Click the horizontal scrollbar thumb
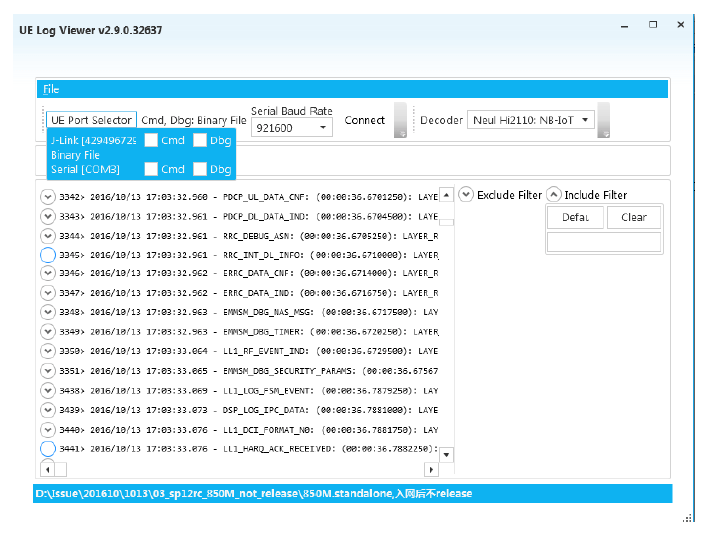 (60, 470)
